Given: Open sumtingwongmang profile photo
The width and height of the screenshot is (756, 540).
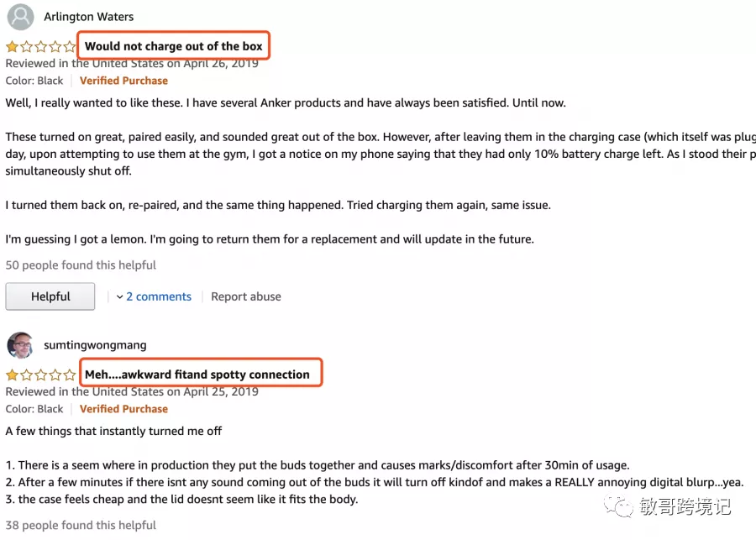Looking at the screenshot, I should (20, 345).
